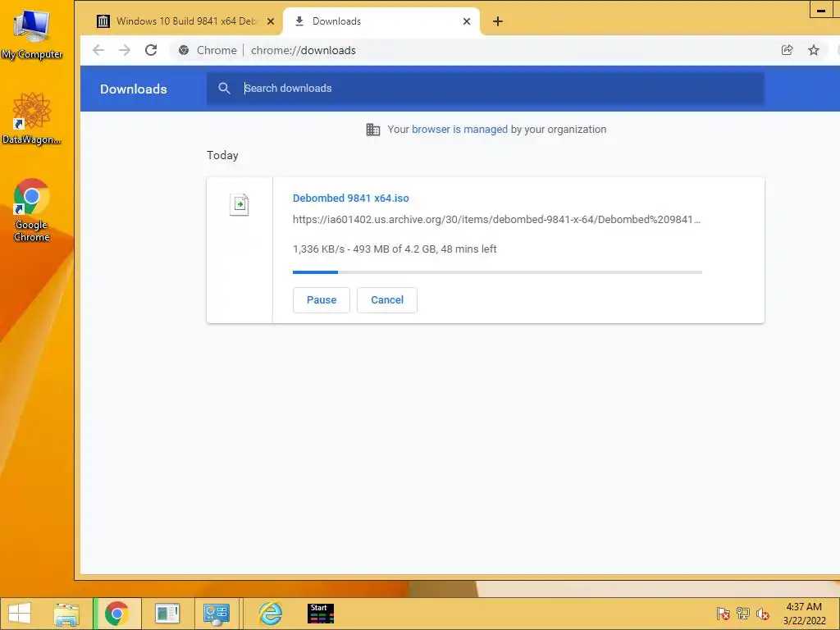Bookmark this page with the star icon

click(814, 50)
